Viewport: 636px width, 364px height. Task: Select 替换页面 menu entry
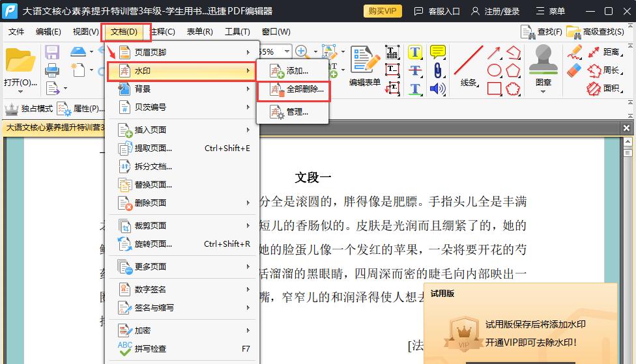pos(183,185)
